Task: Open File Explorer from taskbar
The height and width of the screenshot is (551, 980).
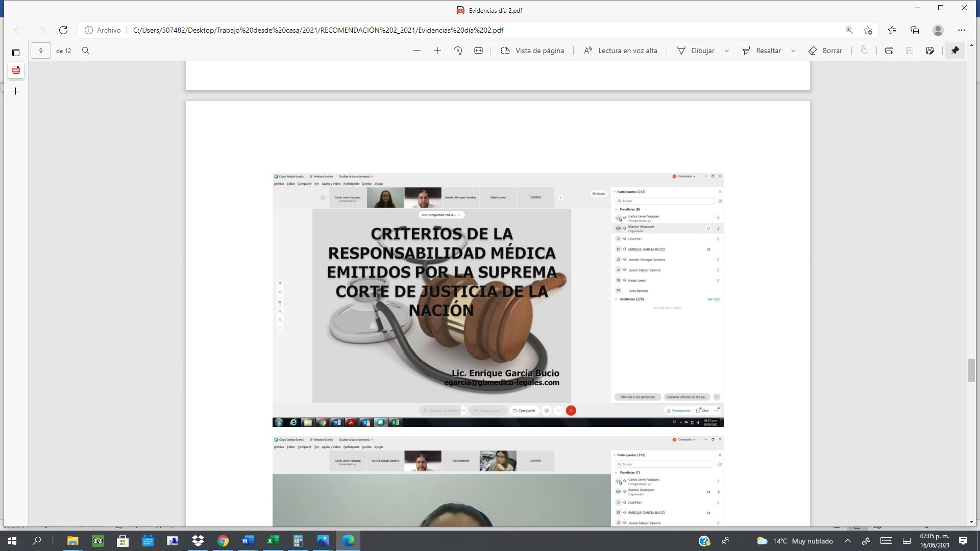Action: (x=72, y=541)
